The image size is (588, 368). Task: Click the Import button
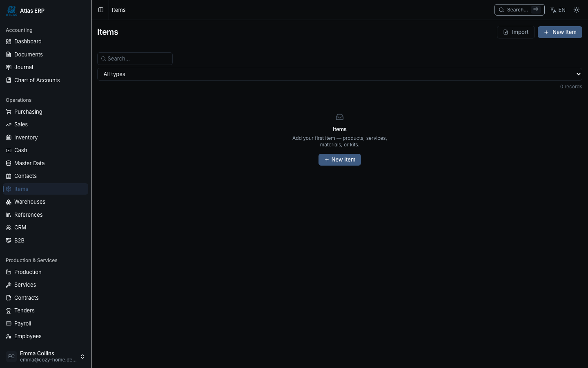point(516,32)
